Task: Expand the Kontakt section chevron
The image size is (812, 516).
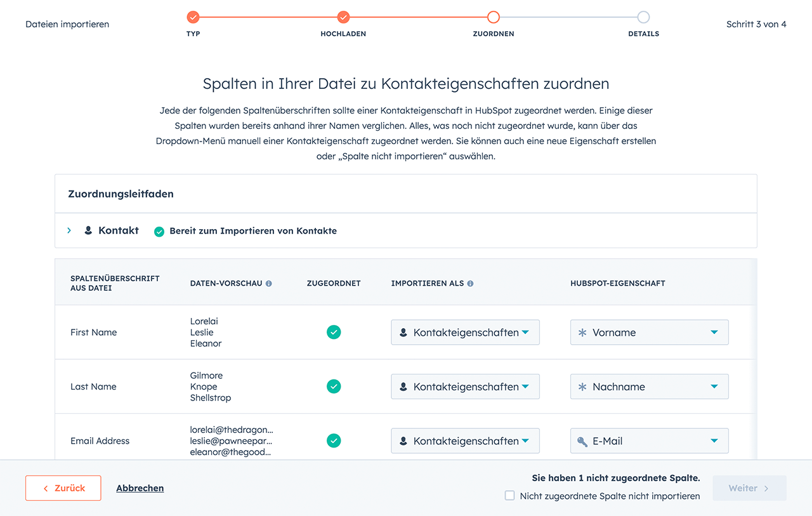Action: 69,230
